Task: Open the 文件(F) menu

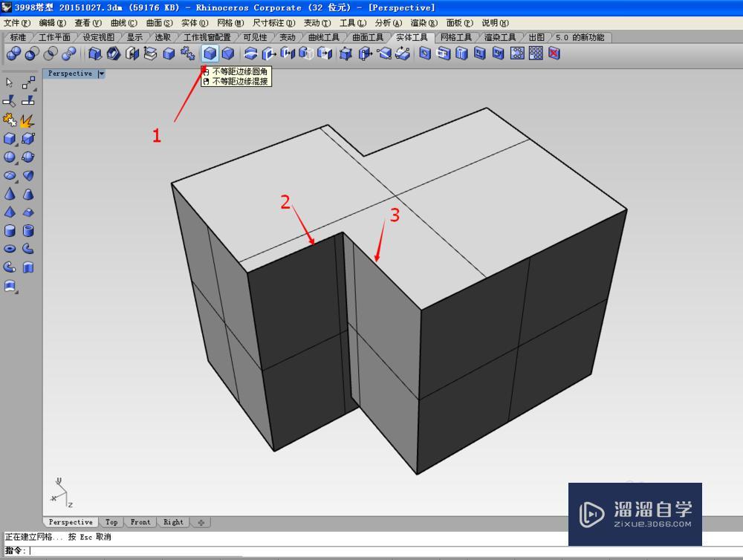Action: coord(17,23)
